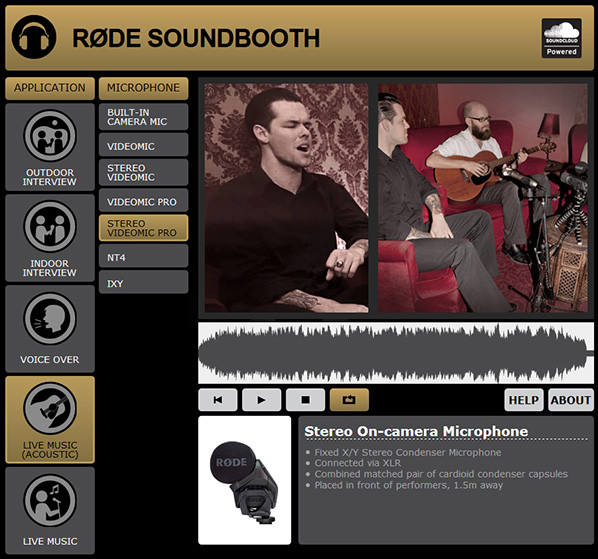
Task: Play the audio sample
Action: (262, 400)
